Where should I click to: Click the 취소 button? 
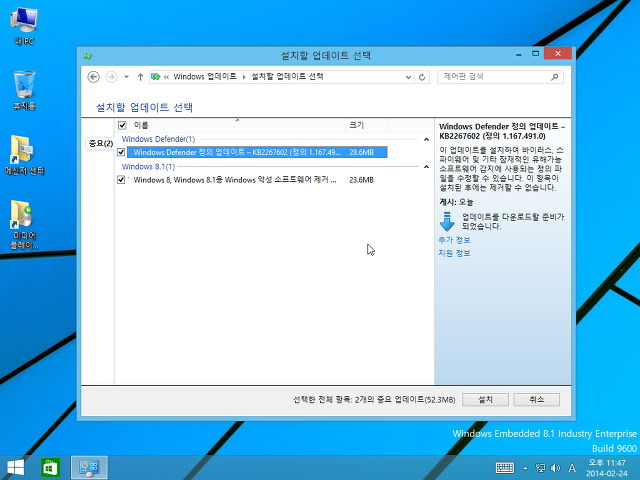coord(537,400)
